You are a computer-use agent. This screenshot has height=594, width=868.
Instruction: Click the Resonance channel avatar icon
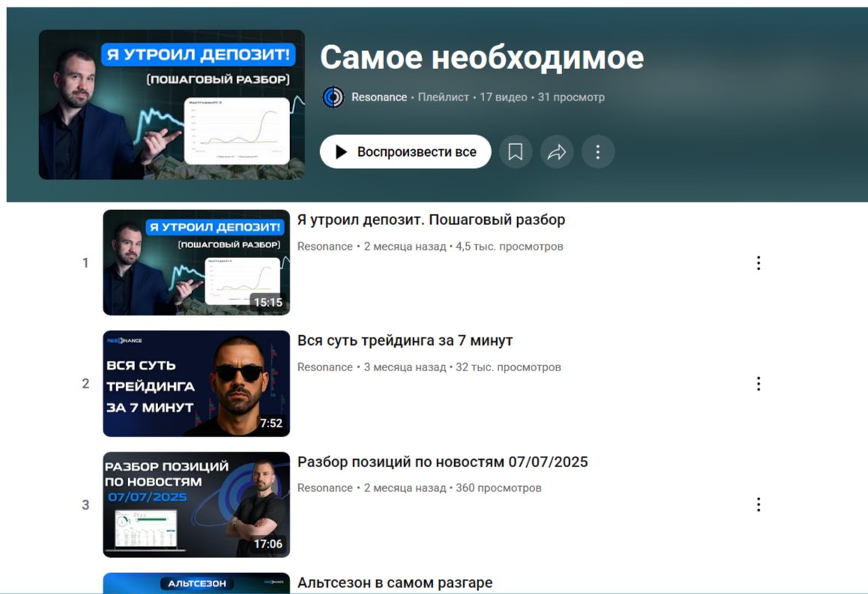point(333,97)
